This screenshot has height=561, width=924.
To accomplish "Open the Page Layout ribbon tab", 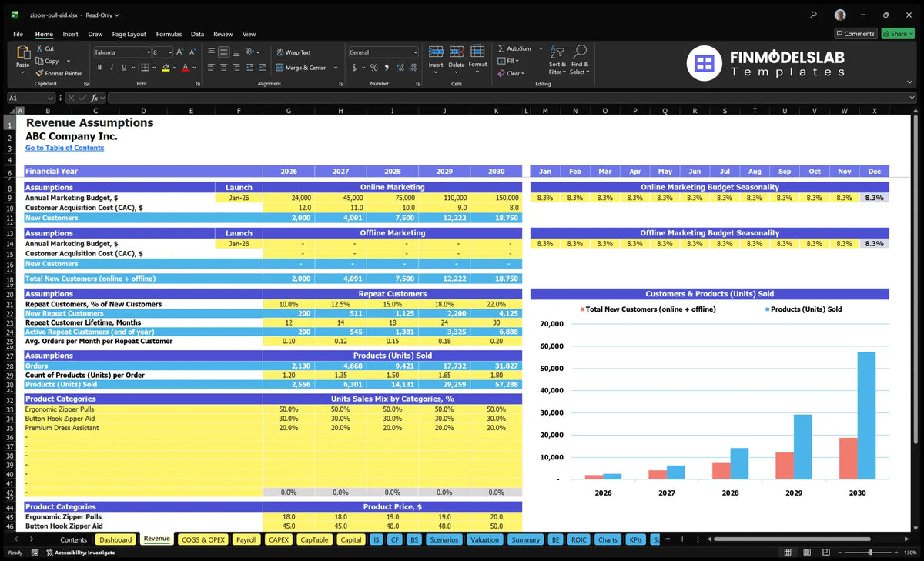I will (129, 34).
